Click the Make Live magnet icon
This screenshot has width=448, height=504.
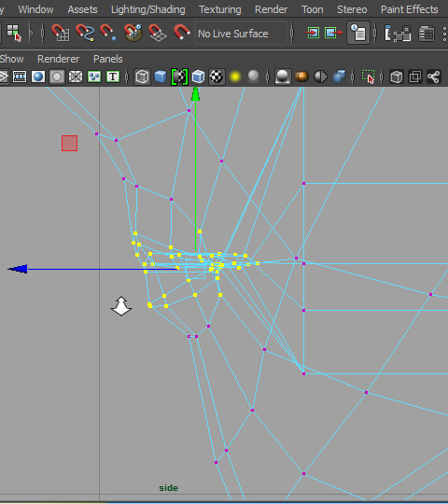click(182, 33)
